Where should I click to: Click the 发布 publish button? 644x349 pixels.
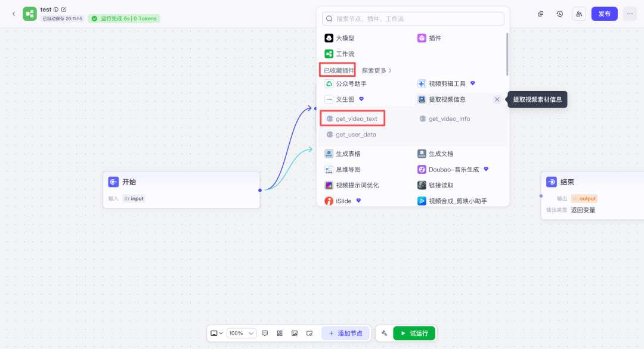(x=604, y=14)
